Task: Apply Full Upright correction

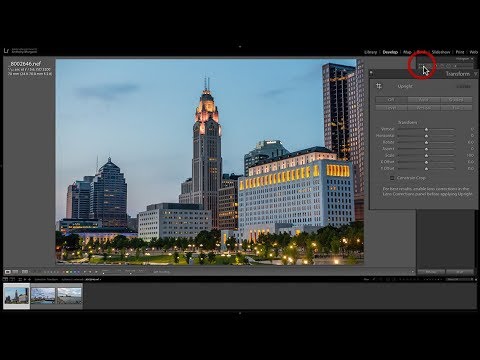Action: tap(456, 108)
